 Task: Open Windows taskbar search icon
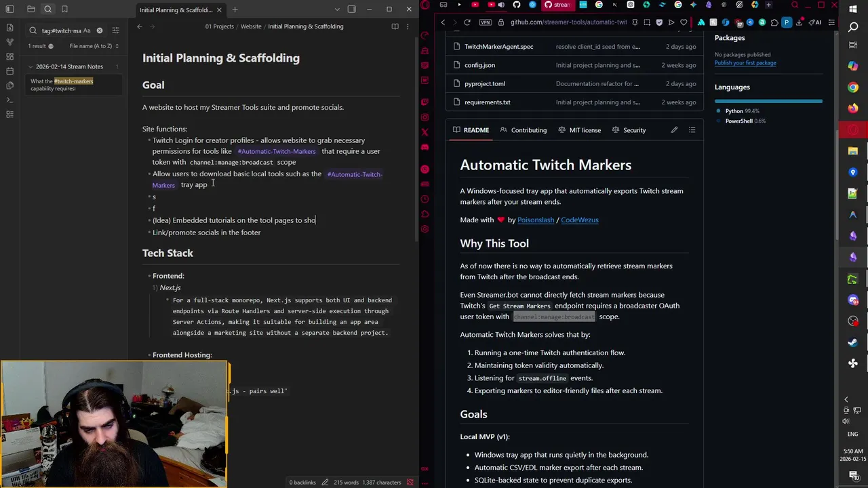(853, 27)
